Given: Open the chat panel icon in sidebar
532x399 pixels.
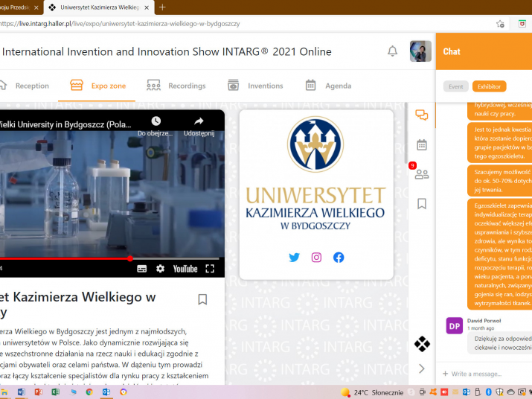Looking at the screenshot, I should click(x=422, y=115).
